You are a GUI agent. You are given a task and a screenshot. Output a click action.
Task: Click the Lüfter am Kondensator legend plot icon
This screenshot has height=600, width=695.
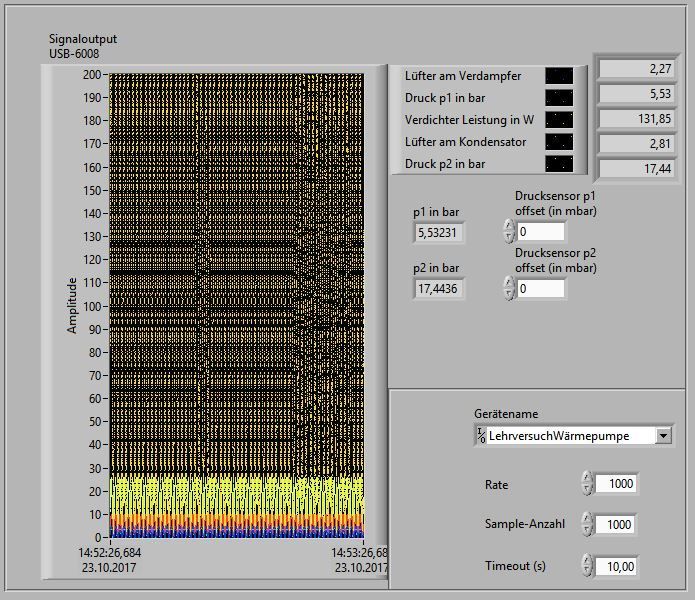point(559,142)
